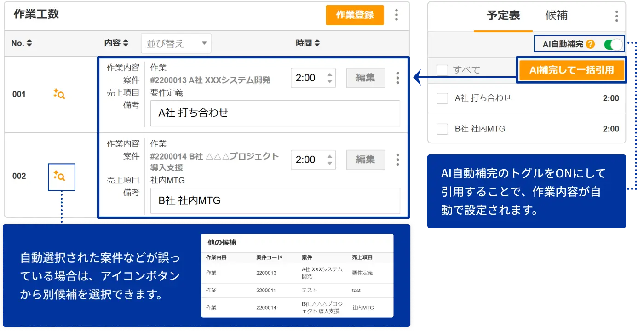
Task: Open the kebab menu of row 002
Action: click(398, 160)
